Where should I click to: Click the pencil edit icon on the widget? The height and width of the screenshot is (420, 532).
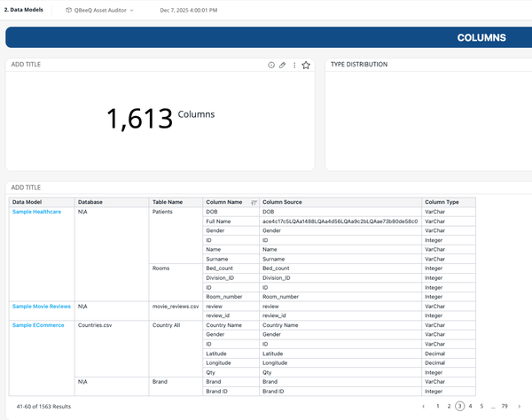283,65
